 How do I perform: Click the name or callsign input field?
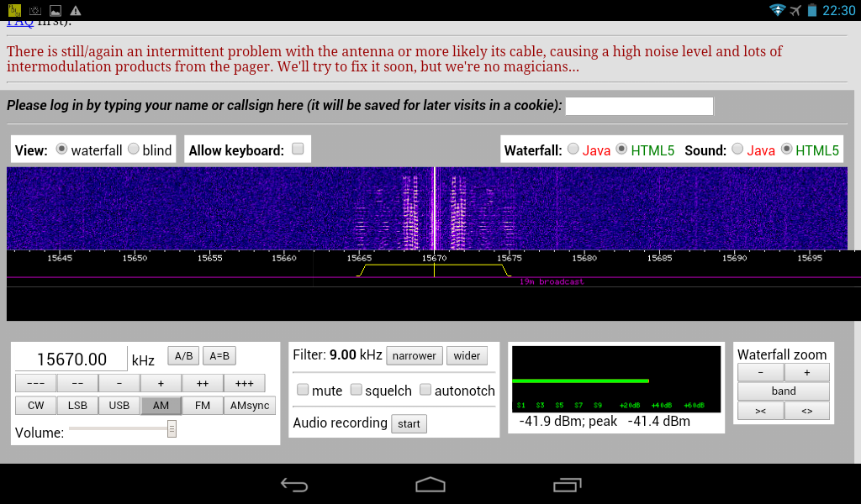[x=639, y=106]
